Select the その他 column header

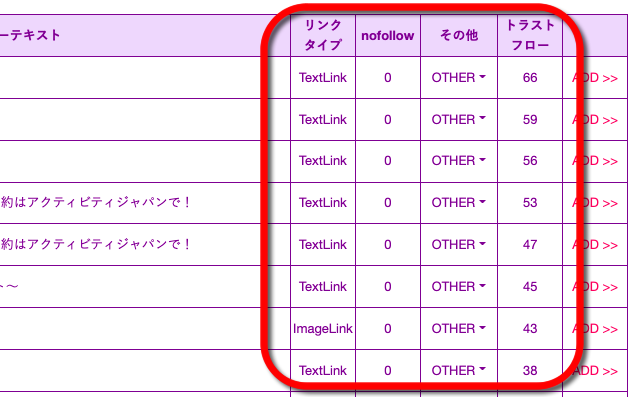pos(459,35)
